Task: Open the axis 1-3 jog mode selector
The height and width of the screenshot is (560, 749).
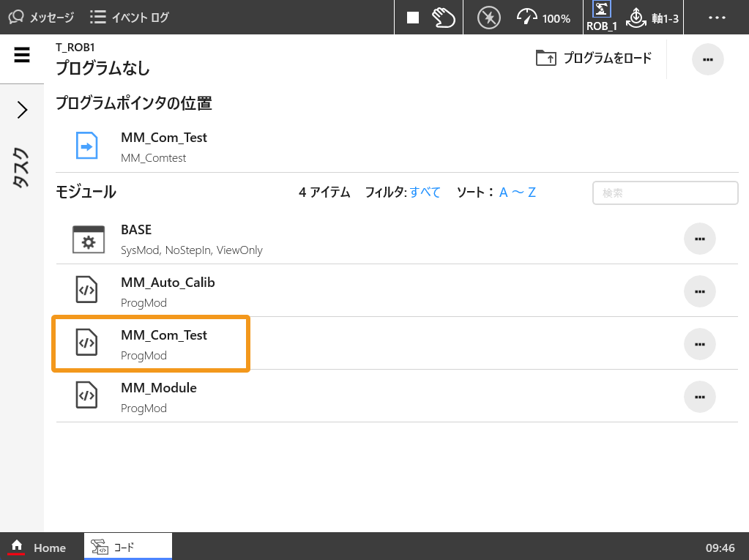Action: pyautogui.click(x=653, y=18)
